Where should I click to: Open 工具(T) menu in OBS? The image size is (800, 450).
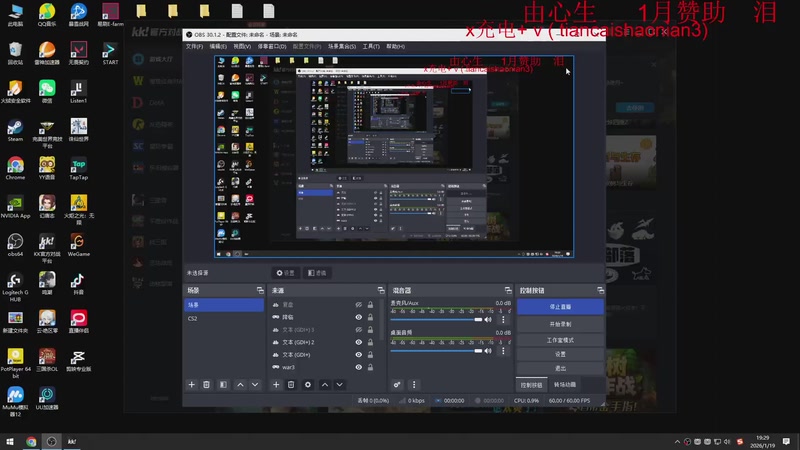tap(371, 46)
